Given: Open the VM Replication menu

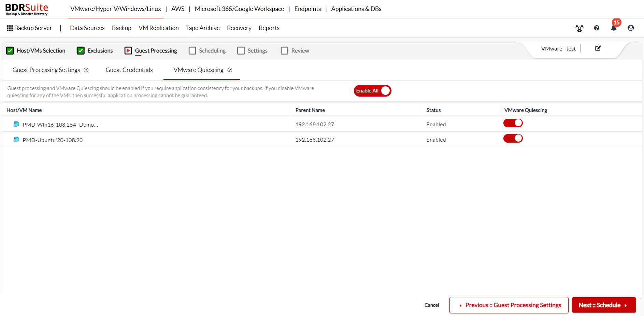Looking at the screenshot, I should point(159,28).
